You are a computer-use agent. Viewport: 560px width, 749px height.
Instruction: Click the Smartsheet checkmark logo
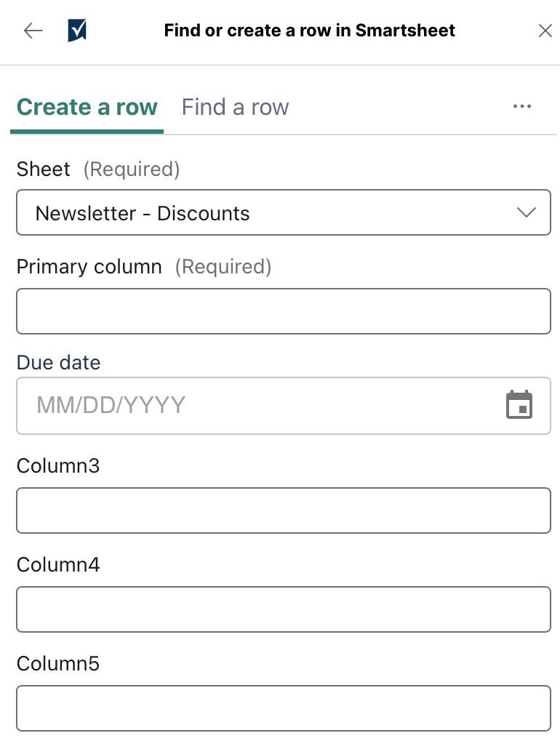point(77,31)
